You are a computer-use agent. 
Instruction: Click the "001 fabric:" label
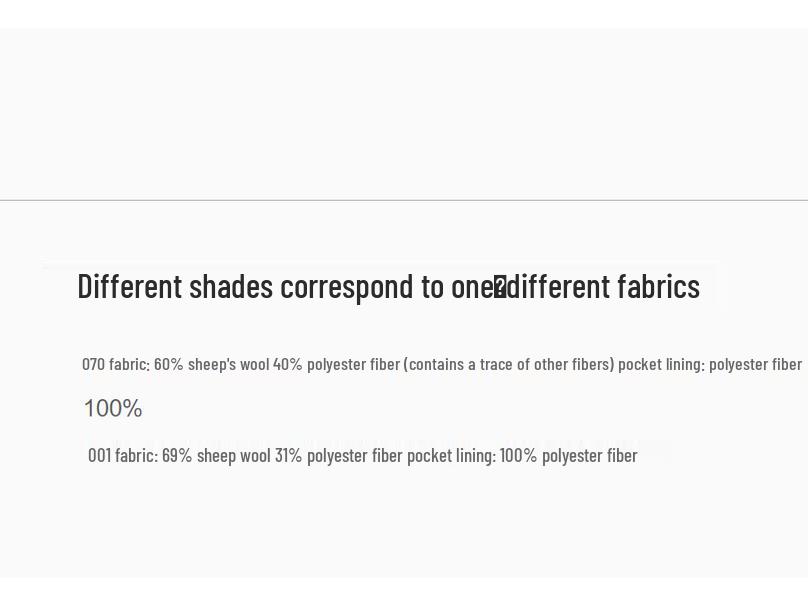coord(123,456)
